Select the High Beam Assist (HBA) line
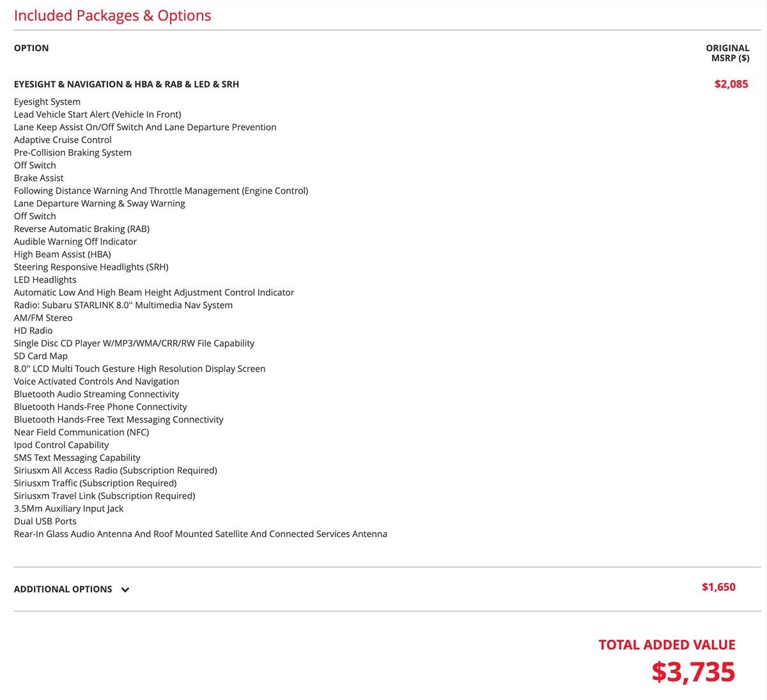767x700 pixels. point(63,254)
